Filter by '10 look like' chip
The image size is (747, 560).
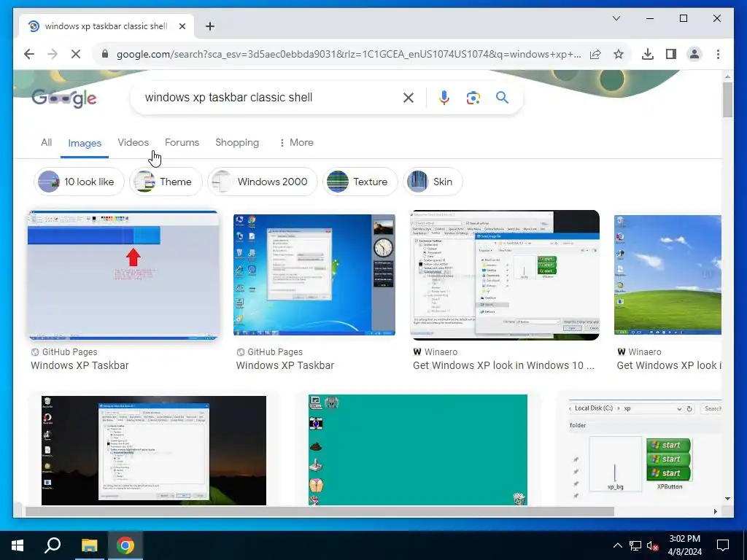pyautogui.click(x=79, y=182)
